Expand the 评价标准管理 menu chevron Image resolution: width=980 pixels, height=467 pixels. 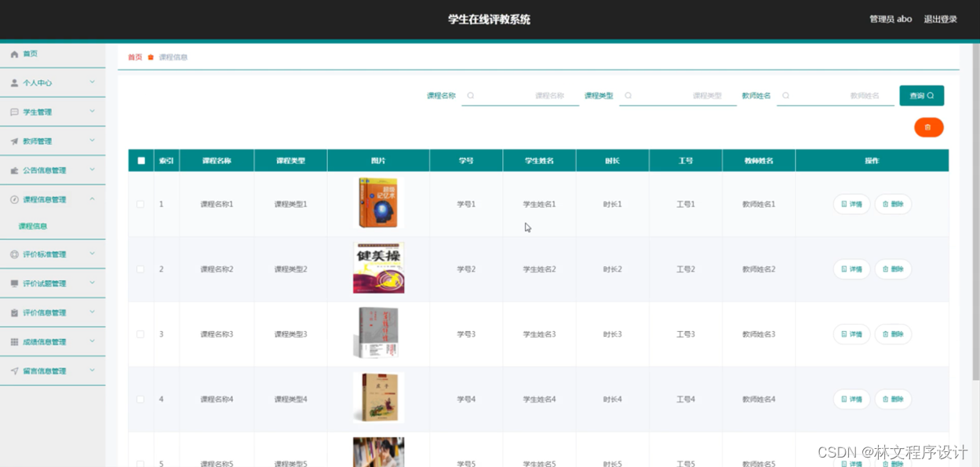coord(92,254)
